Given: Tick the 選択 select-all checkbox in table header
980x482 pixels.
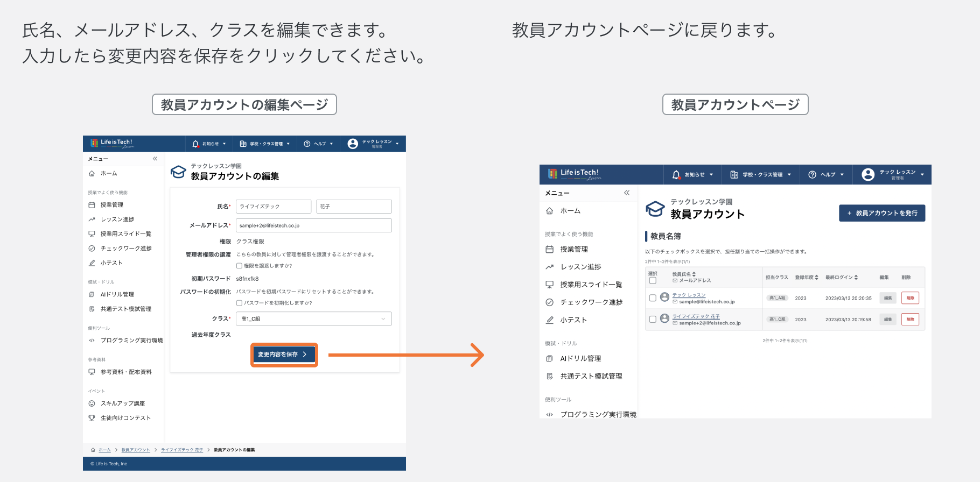Looking at the screenshot, I should [653, 281].
